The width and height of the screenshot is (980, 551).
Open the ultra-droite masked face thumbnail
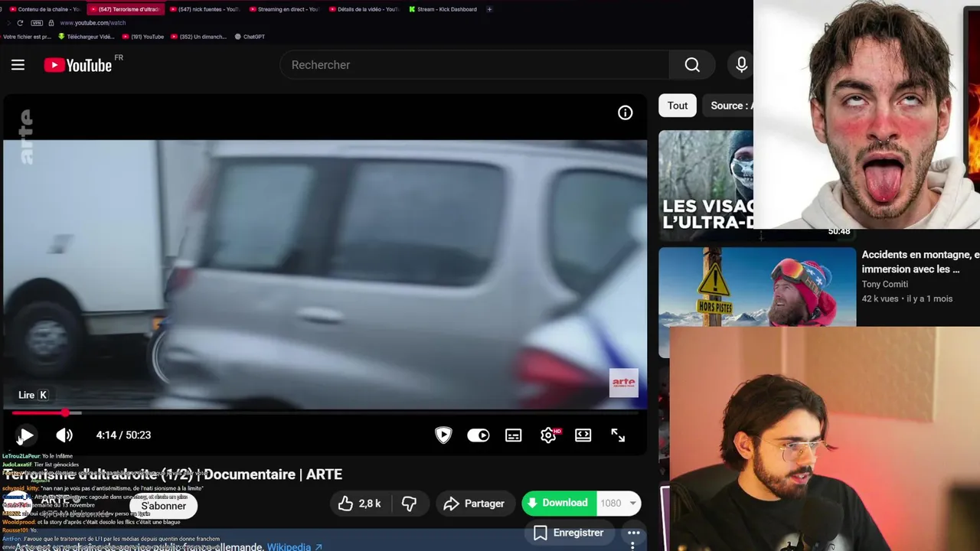point(706,184)
